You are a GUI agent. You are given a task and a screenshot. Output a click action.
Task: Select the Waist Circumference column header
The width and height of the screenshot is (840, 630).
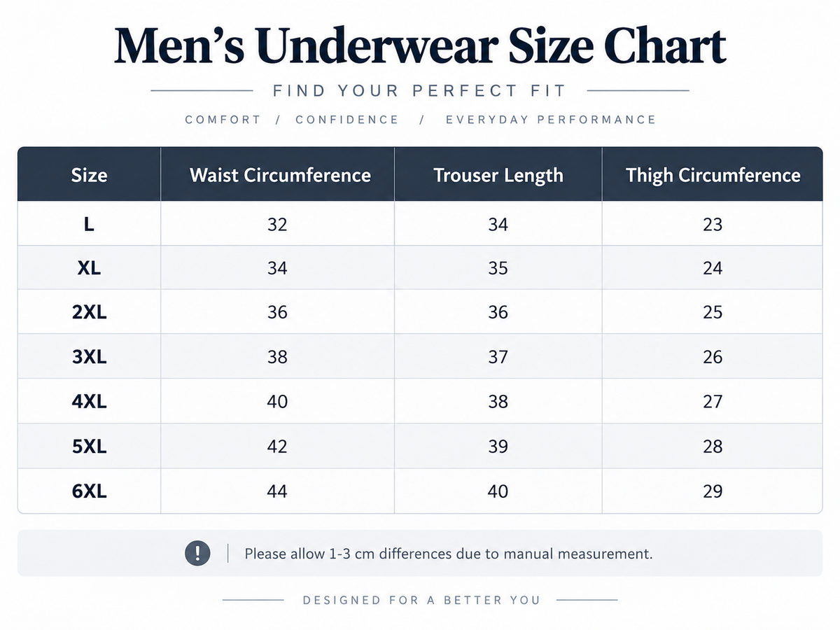pos(280,175)
